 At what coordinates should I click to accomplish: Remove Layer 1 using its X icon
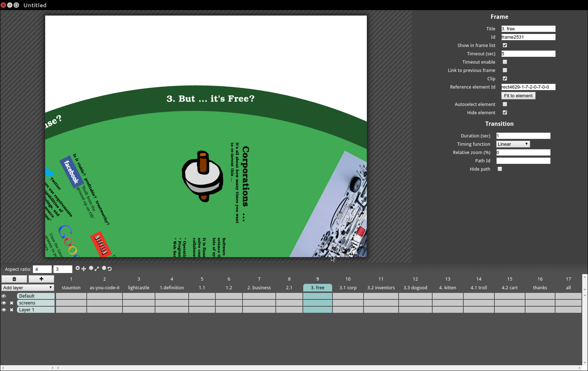click(x=12, y=310)
